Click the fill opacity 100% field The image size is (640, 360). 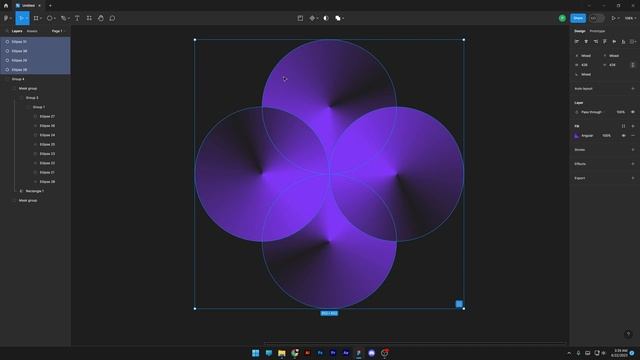coord(607,136)
